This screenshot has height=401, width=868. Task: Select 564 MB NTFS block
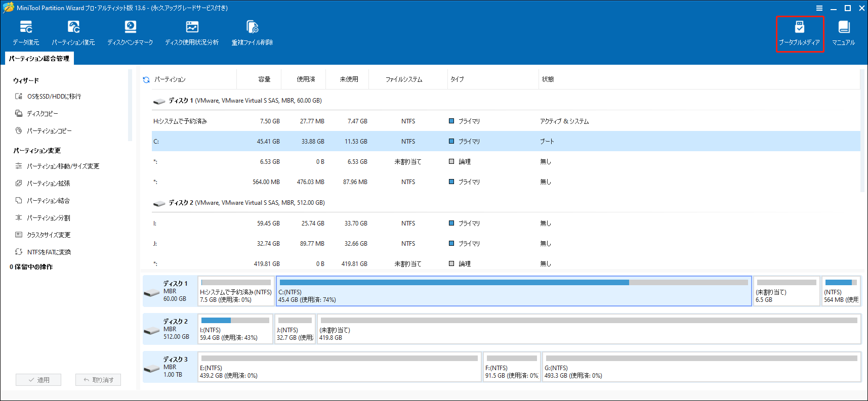(x=841, y=291)
